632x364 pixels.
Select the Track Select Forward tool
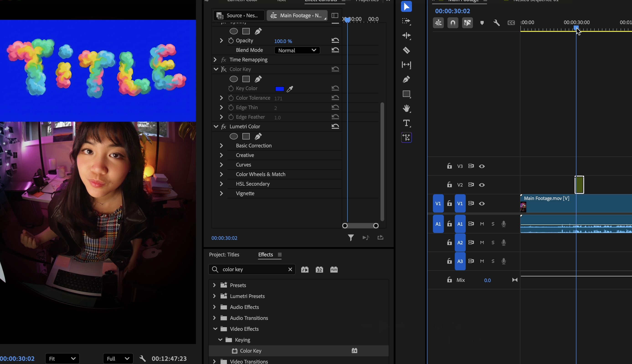406,21
